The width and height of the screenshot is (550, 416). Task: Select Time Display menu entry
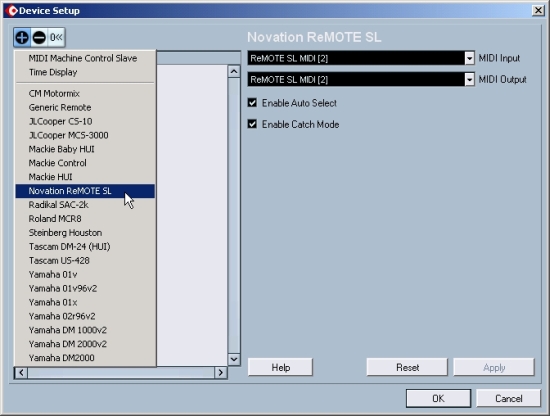tap(85, 72)
